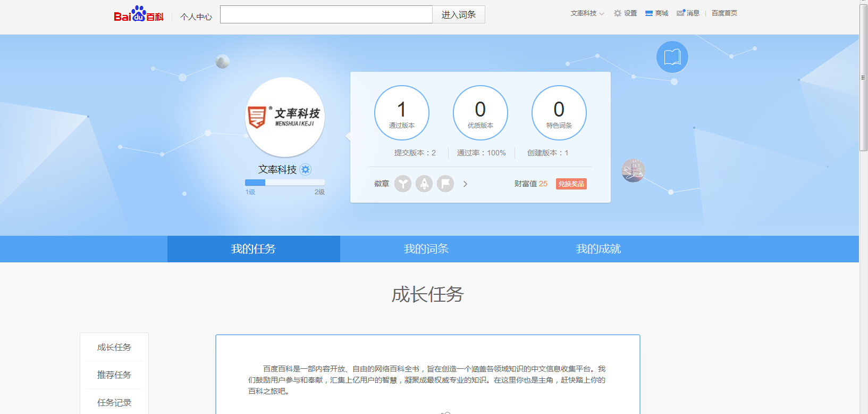The image size is (868, 414).
Task: Click the blue open-book circle icon
Action: (672, 57)
